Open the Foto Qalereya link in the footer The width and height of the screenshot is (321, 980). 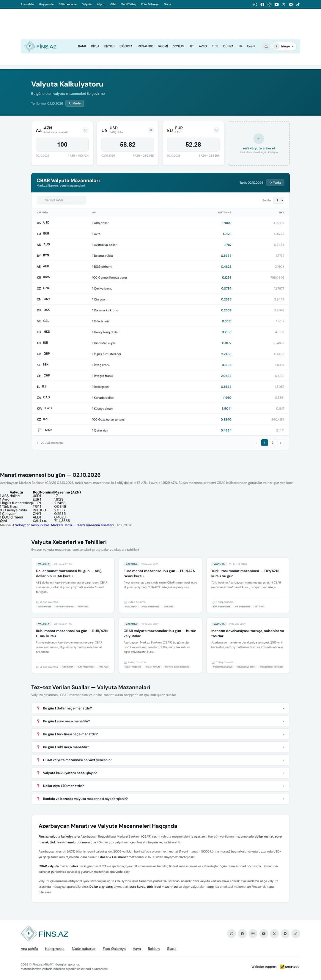114,949
